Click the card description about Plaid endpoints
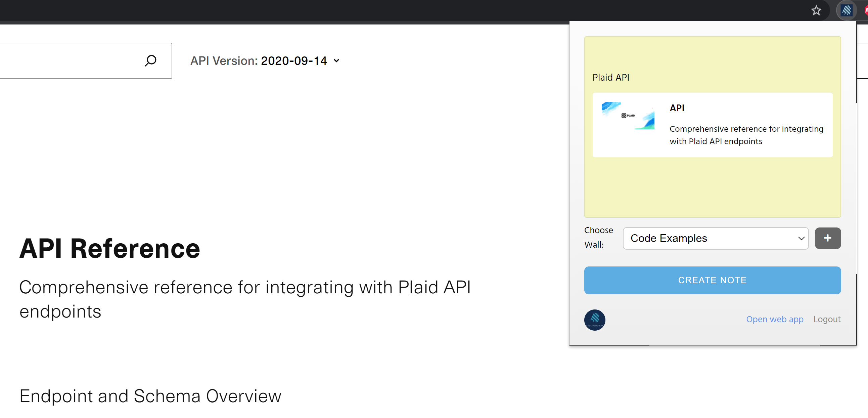 746,135
